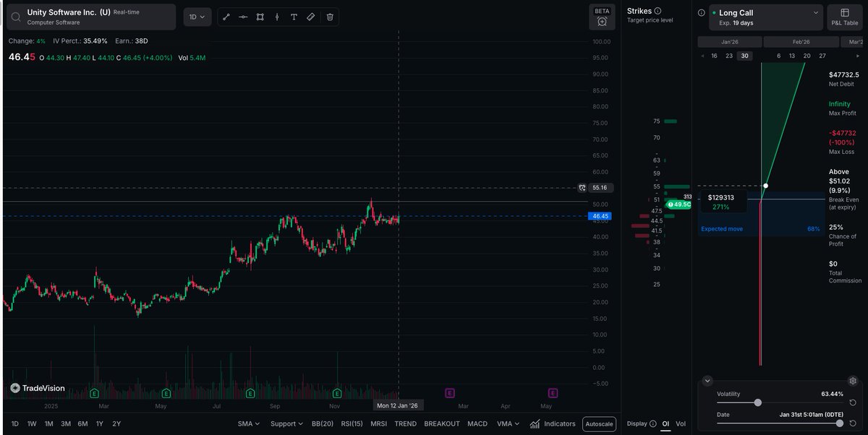
Task: Switch strikes display to Vol
Action: pos(681,424)
